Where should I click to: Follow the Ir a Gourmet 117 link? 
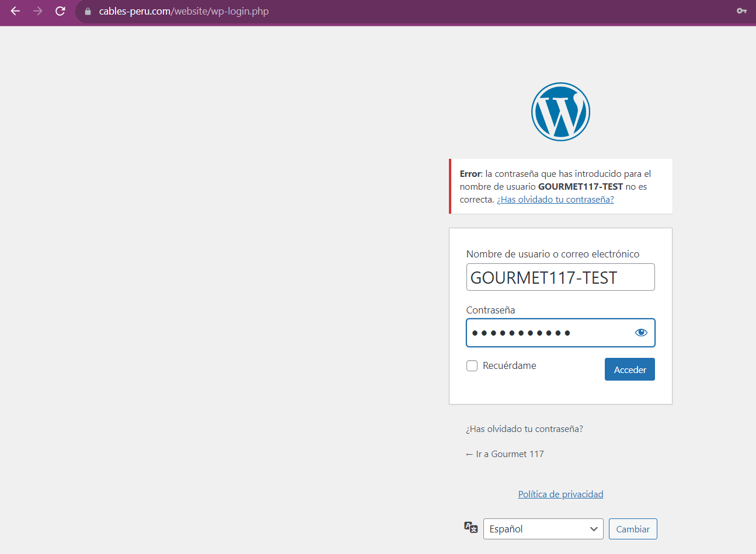[505, 454]
